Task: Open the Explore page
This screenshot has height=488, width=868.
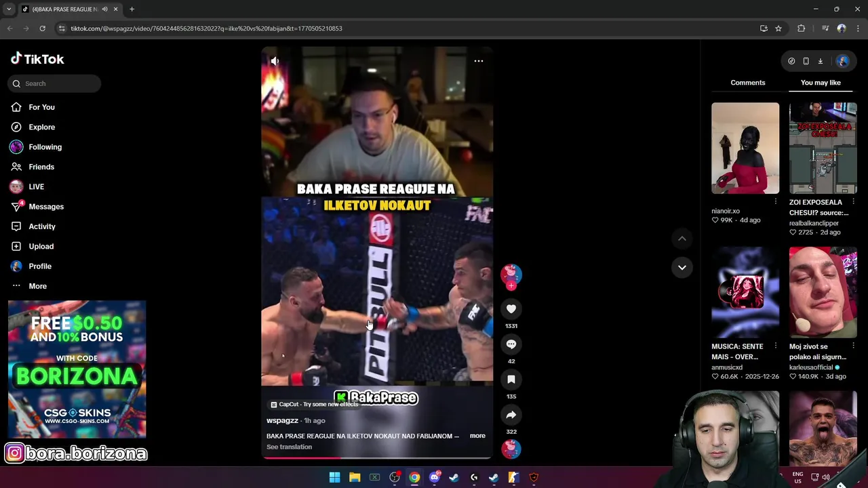Action: coord(42,127)
